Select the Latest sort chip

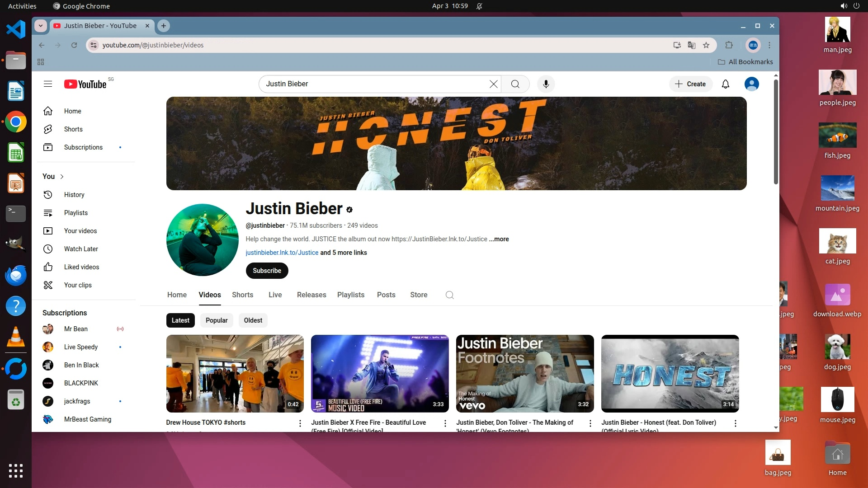pos(180,320)
